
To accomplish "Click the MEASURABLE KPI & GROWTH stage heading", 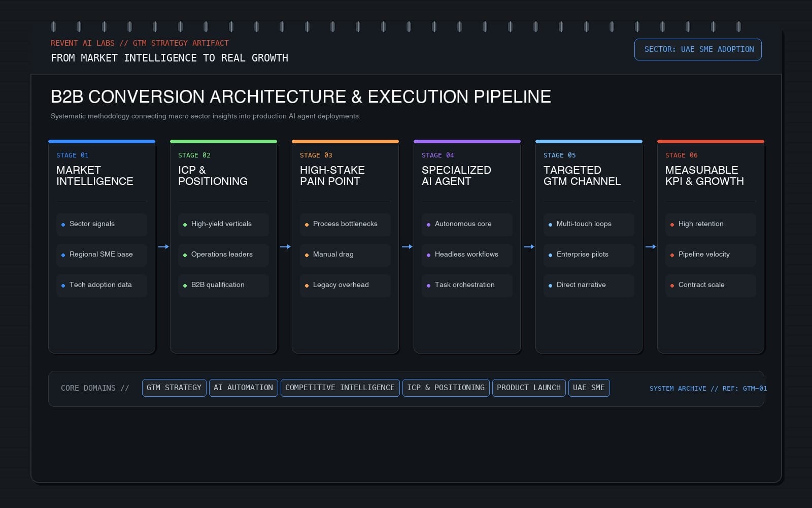I will [704, 176].
